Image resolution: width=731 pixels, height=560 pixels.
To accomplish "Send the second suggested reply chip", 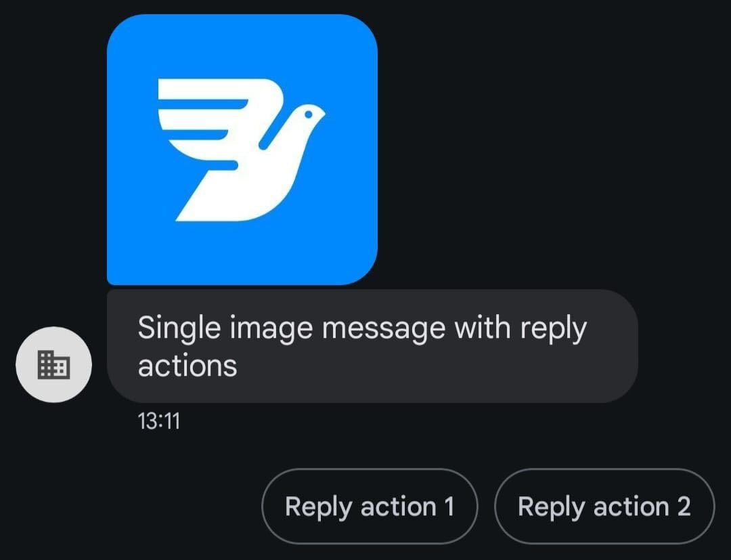I will pos(604,507).
